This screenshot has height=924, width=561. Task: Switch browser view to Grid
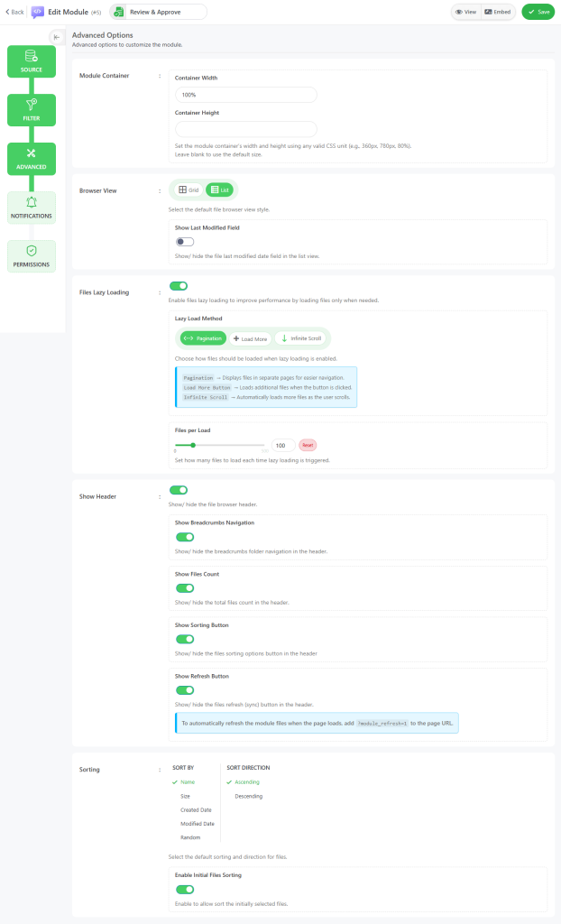[x=189, y=190]
